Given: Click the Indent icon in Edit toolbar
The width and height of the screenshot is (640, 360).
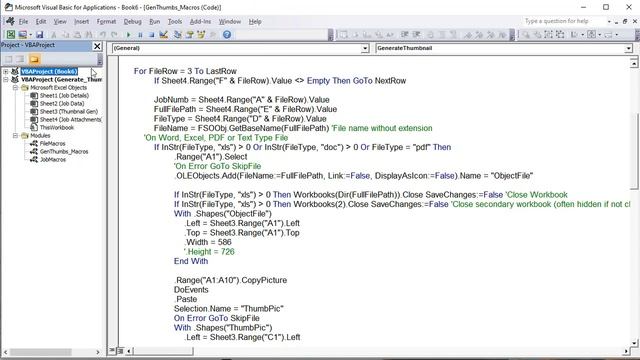Looking at the screenshot, I should point(404,35).
